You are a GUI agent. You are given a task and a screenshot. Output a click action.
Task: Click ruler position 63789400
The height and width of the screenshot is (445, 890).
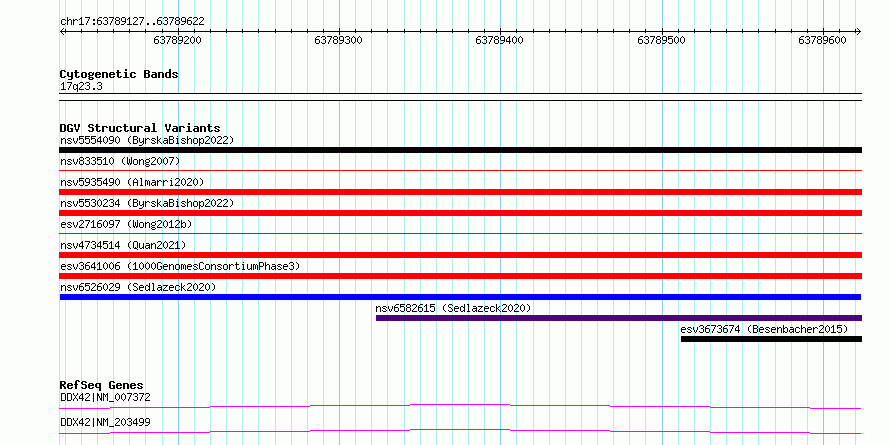tap(499, 40)
